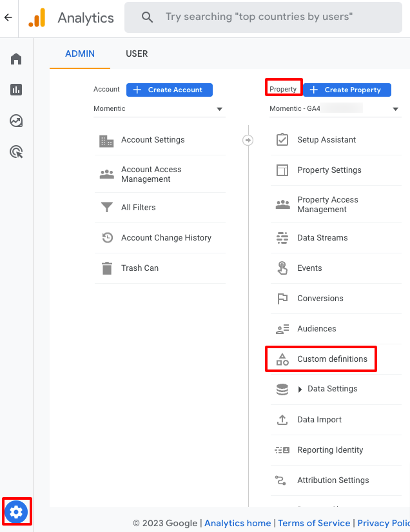Open the Terms of Service link
This screenshot has width=410, height=532.
314,523
